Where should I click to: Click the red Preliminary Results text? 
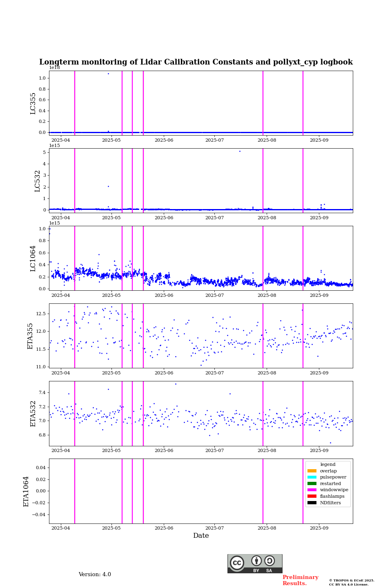300,580
